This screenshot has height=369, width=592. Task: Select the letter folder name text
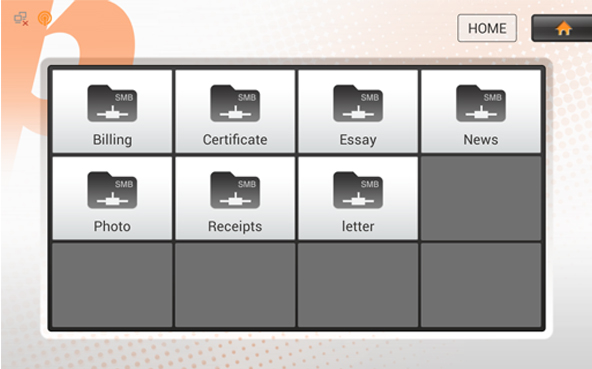[x=358, y=226]
